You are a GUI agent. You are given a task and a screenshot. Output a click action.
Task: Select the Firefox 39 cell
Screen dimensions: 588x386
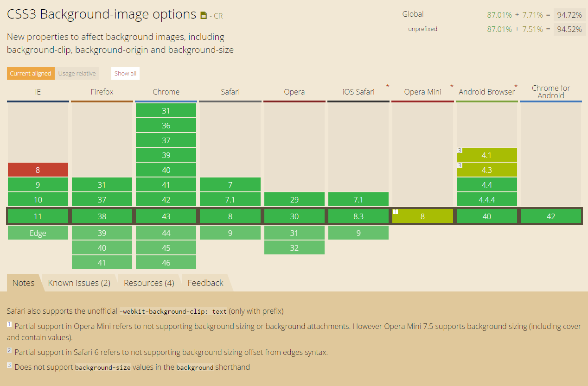coord(102,233)
